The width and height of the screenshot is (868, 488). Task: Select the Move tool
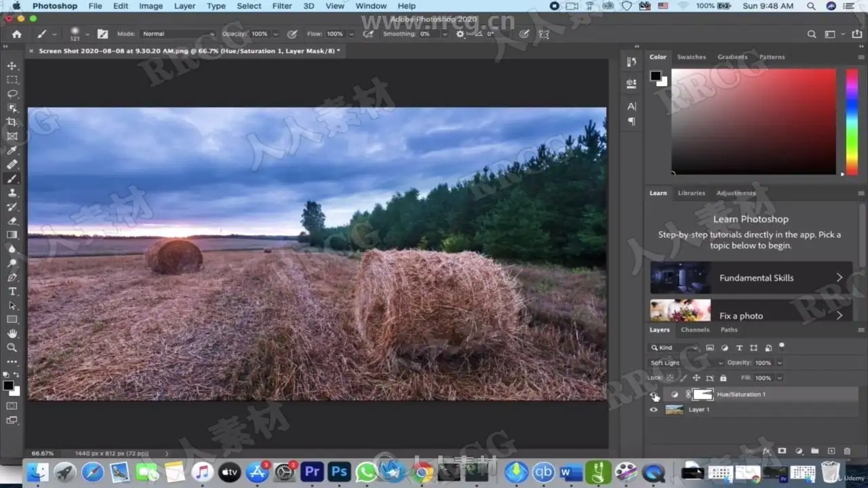click(12, 66)
